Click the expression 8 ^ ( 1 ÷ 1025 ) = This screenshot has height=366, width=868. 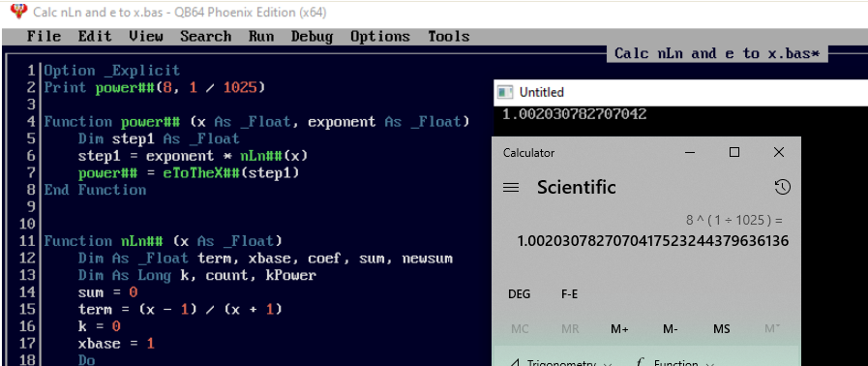coord(734,221)
